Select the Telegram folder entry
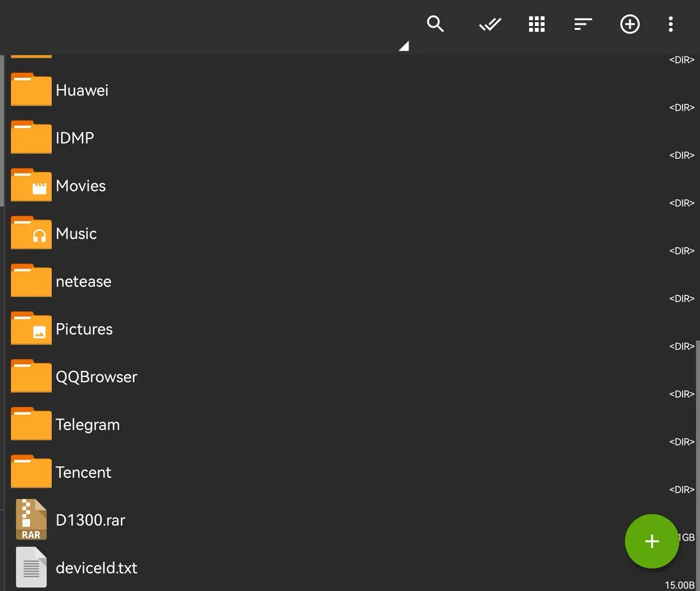Image resolution: width=700 pixels, height=591 pixels. (350, 424)
